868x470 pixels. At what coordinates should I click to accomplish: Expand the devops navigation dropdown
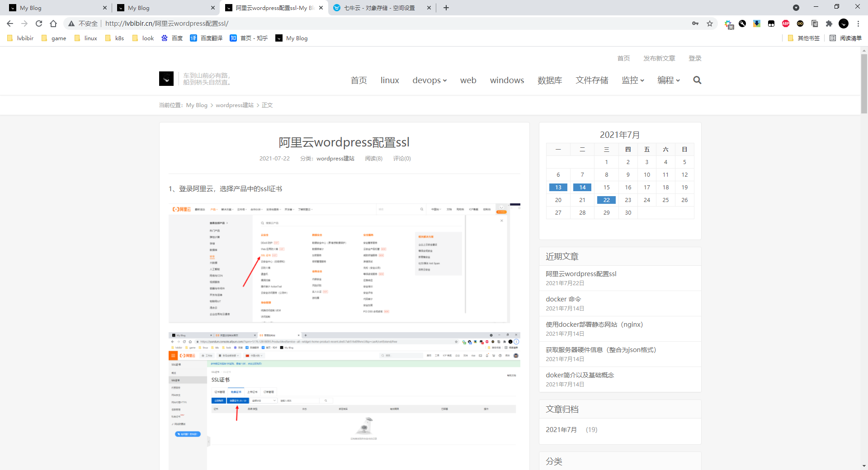coord(429,80)
